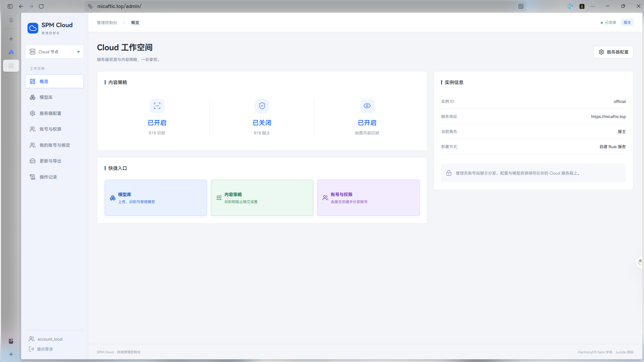Toggle the browser sidebar panel icon
Image resolution: width=644 pixels, height=362 pixels.
[x=10, y=6]
